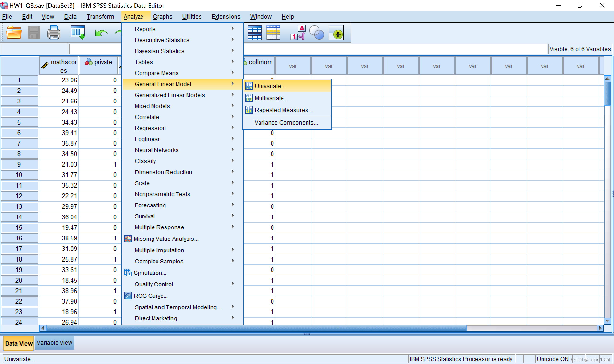Open the ROC Curve dialog
Screen dimensions: 614x364
[150, 296]
